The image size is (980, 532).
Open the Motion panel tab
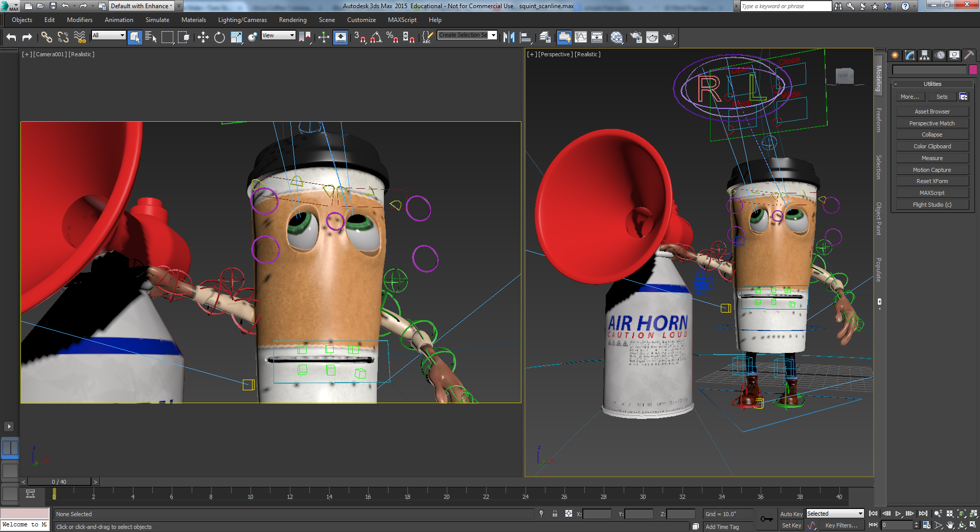click(x=940, y=55)
